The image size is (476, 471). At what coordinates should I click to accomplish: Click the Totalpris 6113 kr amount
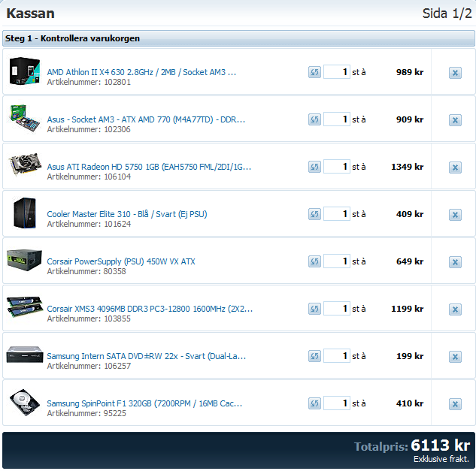[x=440, y=445]
